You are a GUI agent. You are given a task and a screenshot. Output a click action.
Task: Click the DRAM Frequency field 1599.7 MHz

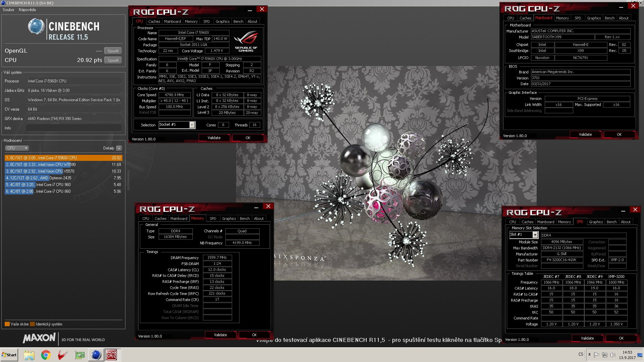217,258
